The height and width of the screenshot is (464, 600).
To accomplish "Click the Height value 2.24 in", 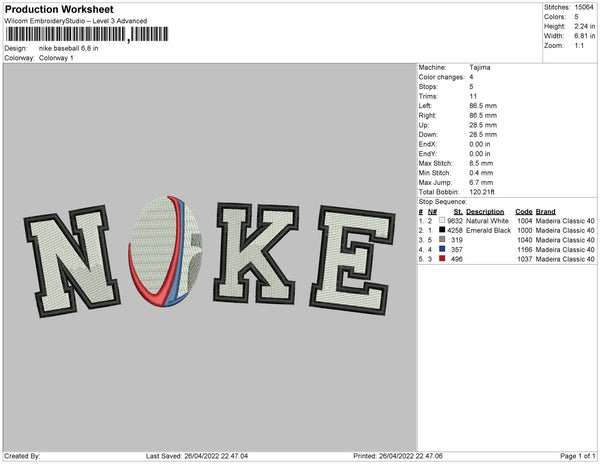I will (585, 26).
